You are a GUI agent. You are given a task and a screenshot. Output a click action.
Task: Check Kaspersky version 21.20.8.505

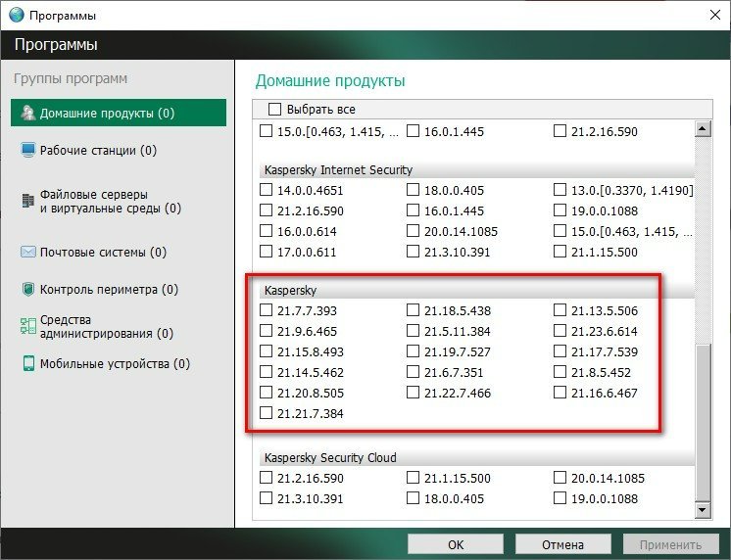[x=266, y=393]
